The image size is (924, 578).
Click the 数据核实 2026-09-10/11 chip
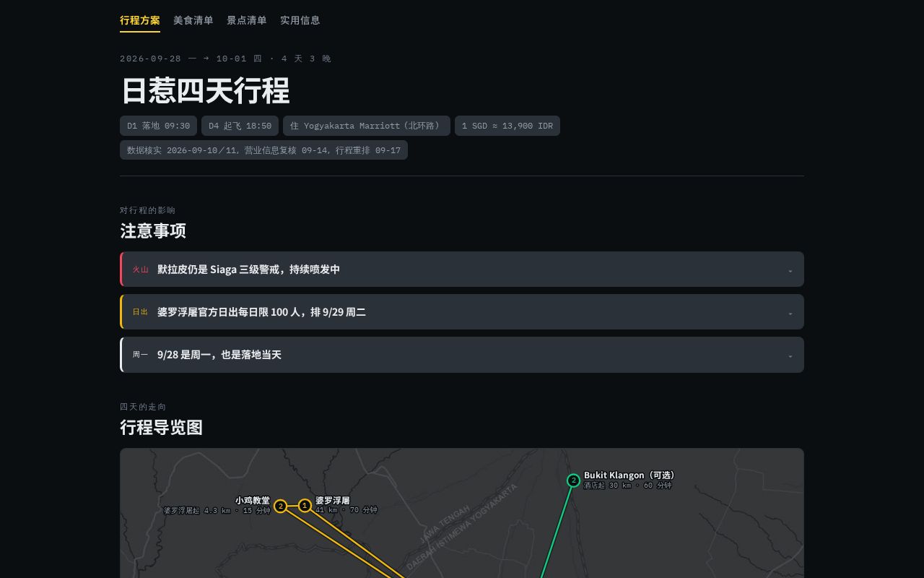click(x=263, y=150)
